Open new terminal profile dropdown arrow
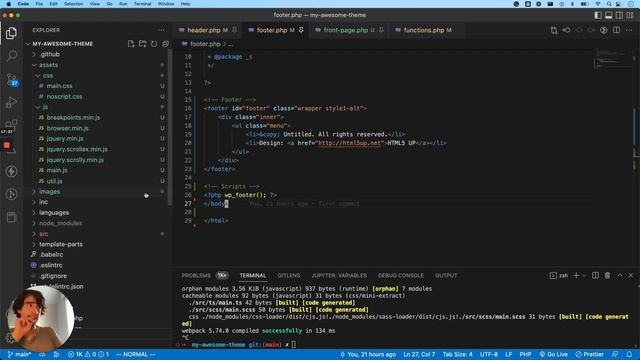The height and width of the screenshot is (360, 640). click(x=584, y=276)
